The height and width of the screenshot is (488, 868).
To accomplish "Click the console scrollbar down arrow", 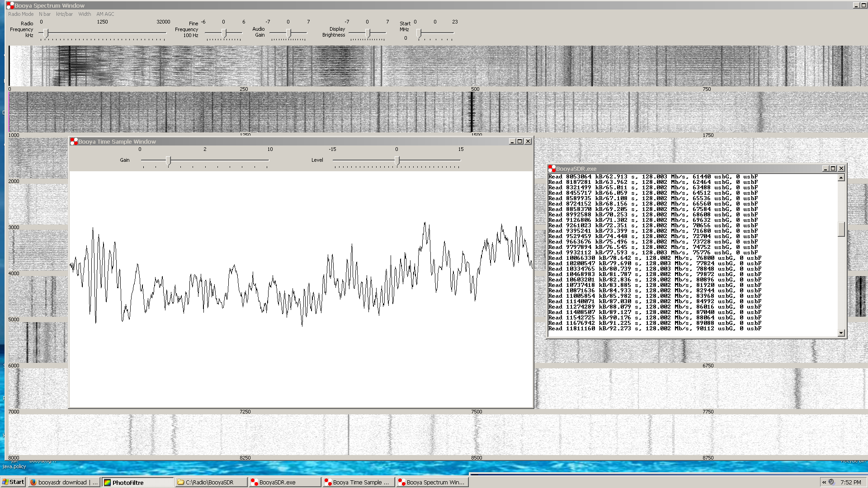I will coord(841,333).
